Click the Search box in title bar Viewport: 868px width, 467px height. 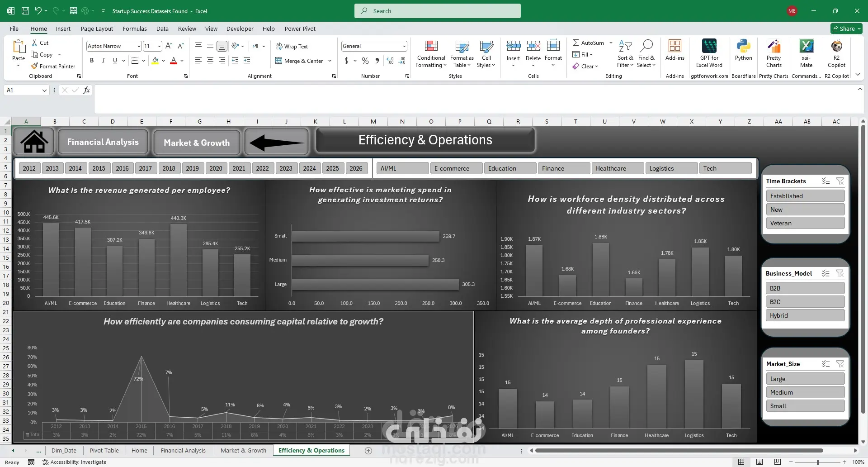click(438, 11)
